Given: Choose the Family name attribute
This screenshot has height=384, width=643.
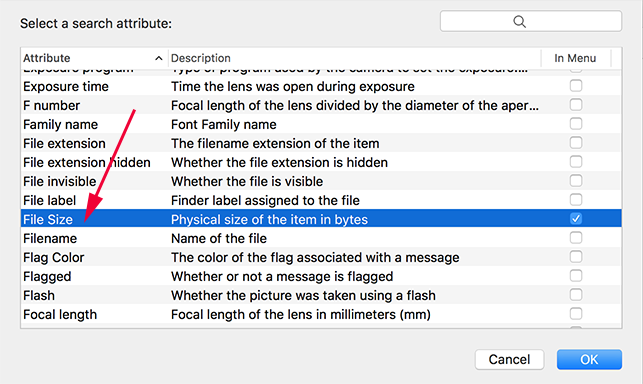Looking at the screenshot, I should pyautogui.click(x=60, y=124).
